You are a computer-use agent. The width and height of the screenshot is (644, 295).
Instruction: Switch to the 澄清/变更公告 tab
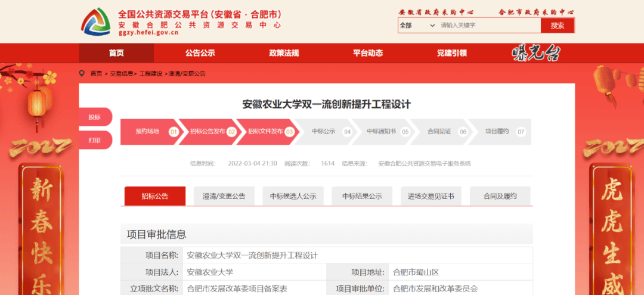click(x=224, y=196)
